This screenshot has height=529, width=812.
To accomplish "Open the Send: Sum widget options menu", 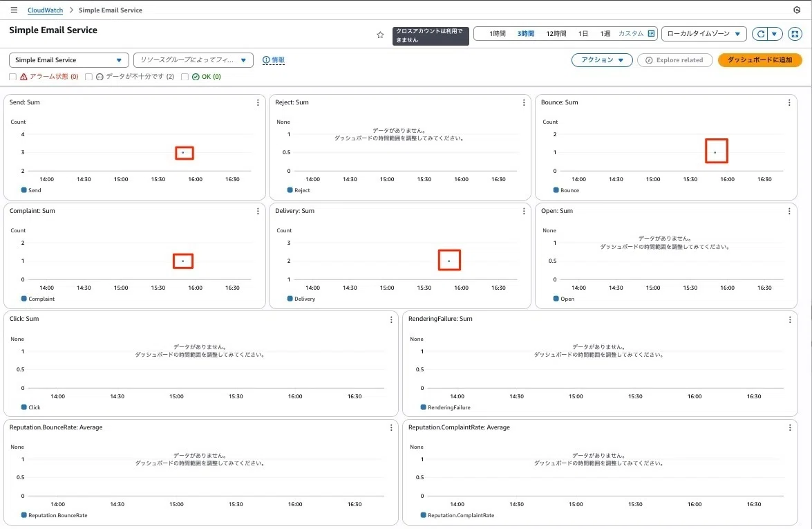I will [x=258, y=102].
